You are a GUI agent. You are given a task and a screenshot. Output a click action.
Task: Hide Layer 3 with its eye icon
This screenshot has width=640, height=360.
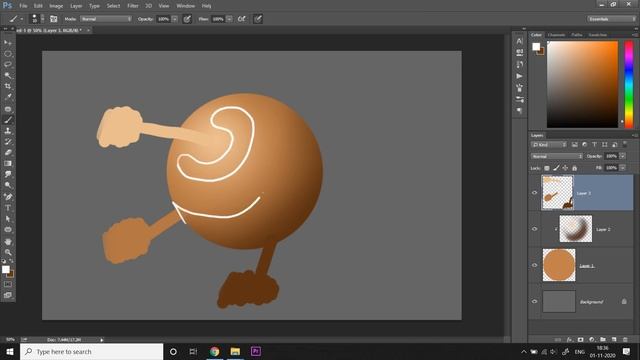point(534,193)
